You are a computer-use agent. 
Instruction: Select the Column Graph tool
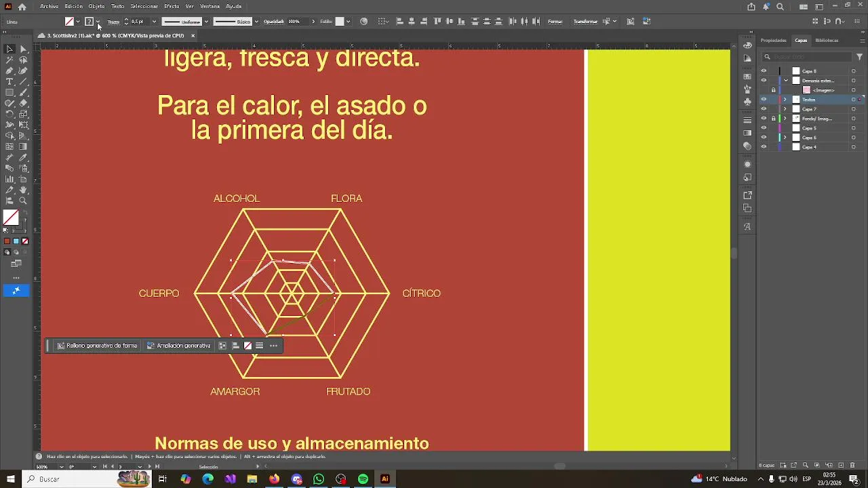click(x=9, y=179)
